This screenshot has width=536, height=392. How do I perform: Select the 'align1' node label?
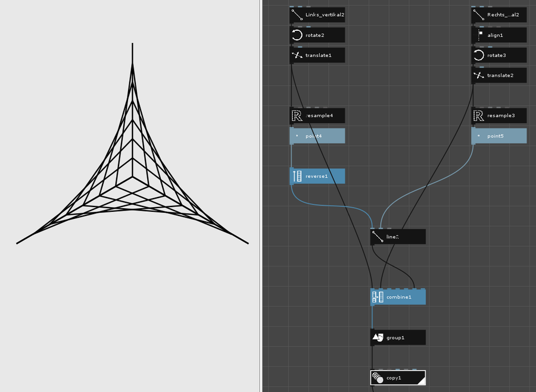tap(495, 35)
